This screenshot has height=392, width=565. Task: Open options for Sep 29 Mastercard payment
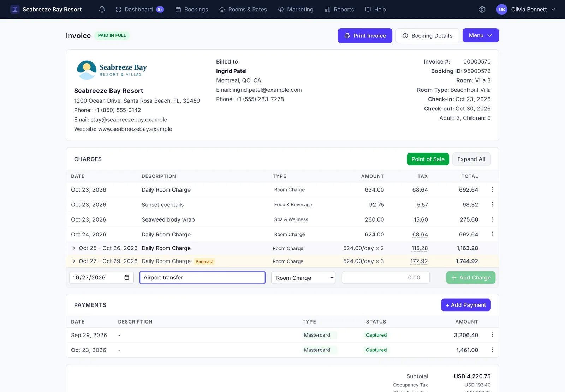(x=492, y=335)
